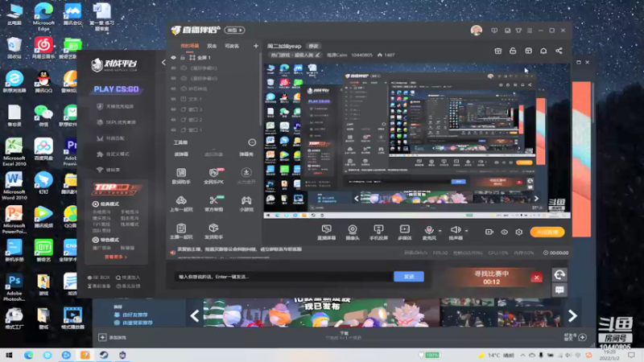Switch to the third scene tab
Viewport: 644px width, 362px height.
pos(232,46)
